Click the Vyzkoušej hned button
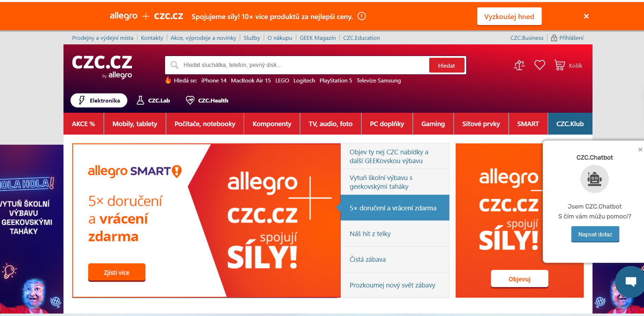This screenshot has height=316, width=644. [509, 16]
